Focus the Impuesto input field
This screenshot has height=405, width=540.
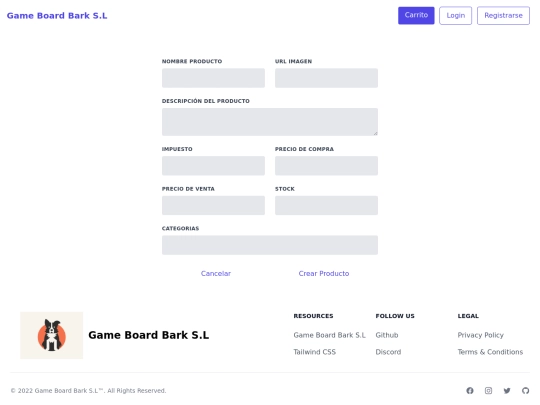pyautogui.click(x=213, y=166)
